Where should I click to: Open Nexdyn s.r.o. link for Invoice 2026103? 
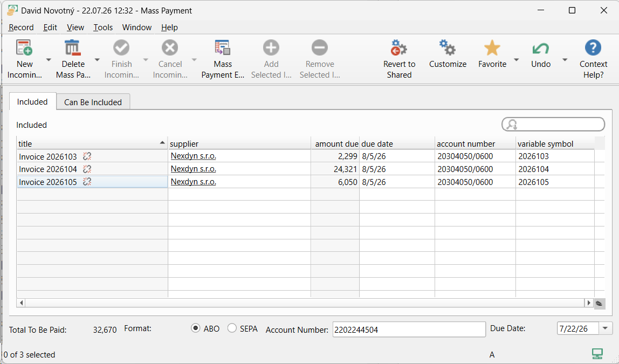193,156
